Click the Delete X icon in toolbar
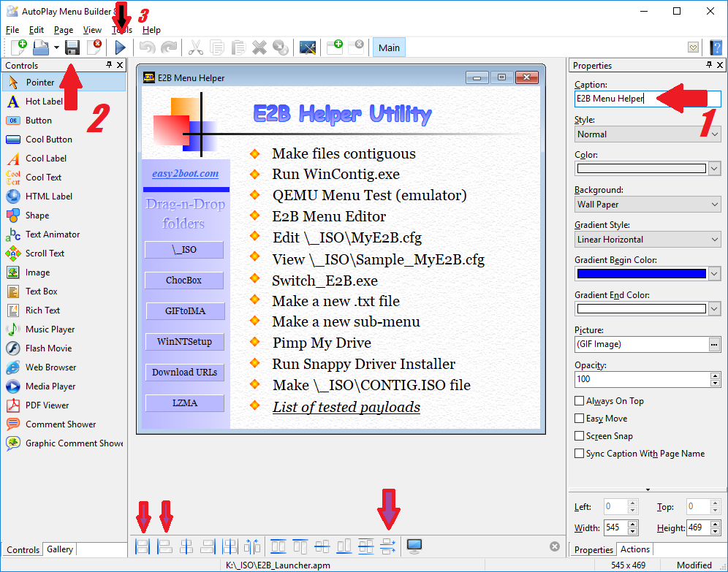Screen dimensions: 728x572 pos(259,47)
